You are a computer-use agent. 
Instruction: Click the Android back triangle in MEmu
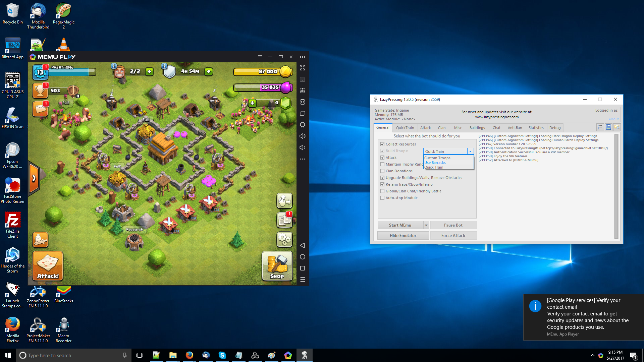(302, 245)
